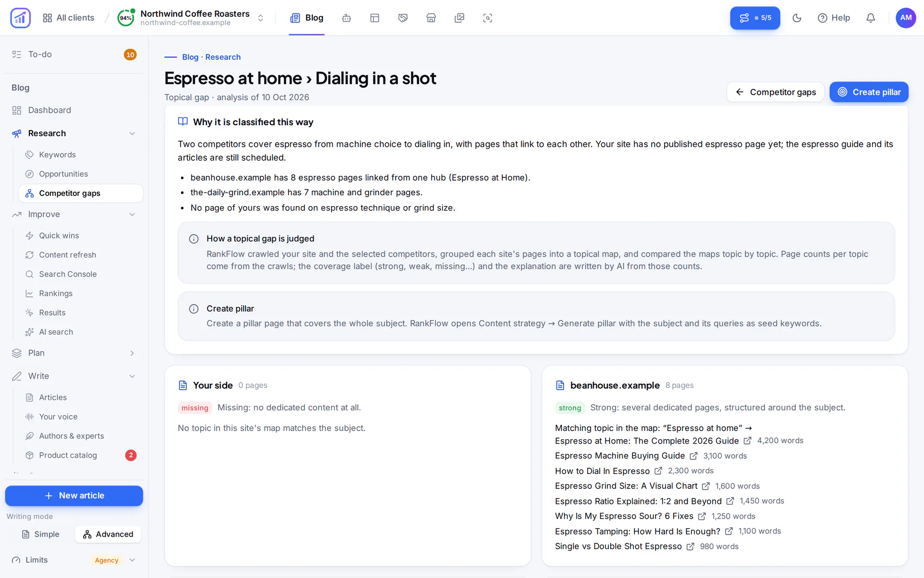
Task: Click the Create pillar button
Action: 869,92
